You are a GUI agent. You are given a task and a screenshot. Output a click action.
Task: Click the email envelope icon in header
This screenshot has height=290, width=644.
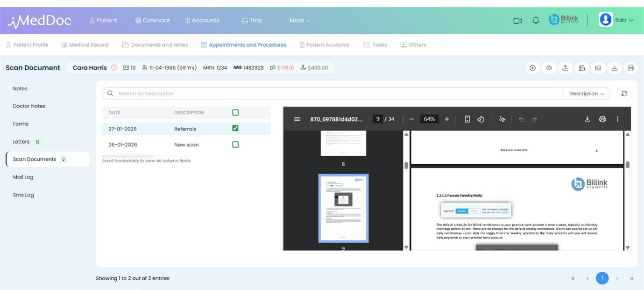click(x=598, y=68)
